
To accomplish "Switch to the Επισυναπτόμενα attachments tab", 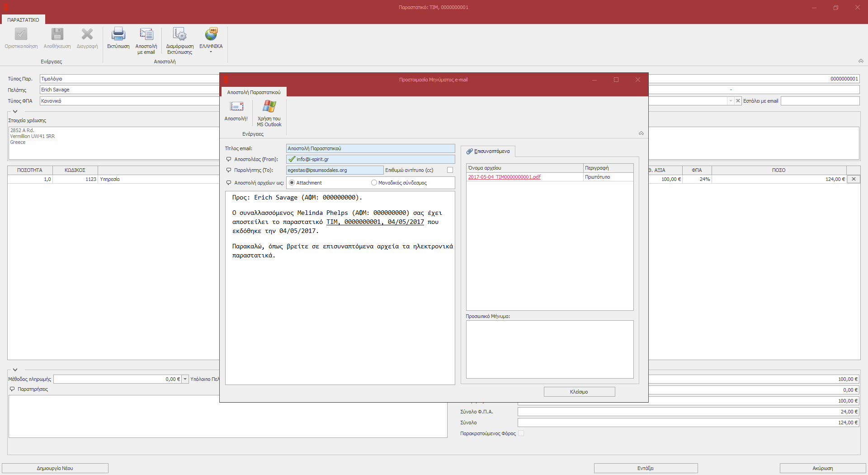I will pos(488,151).
